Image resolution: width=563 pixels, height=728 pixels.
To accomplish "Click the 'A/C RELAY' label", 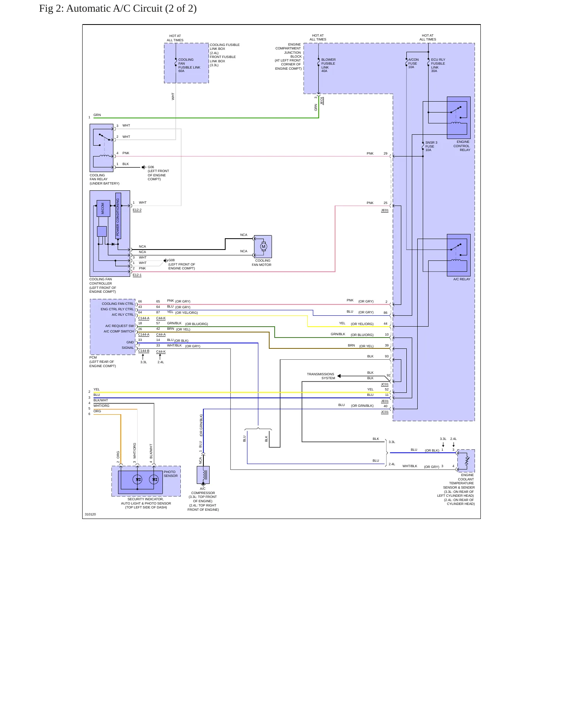I will pos(462,279).
